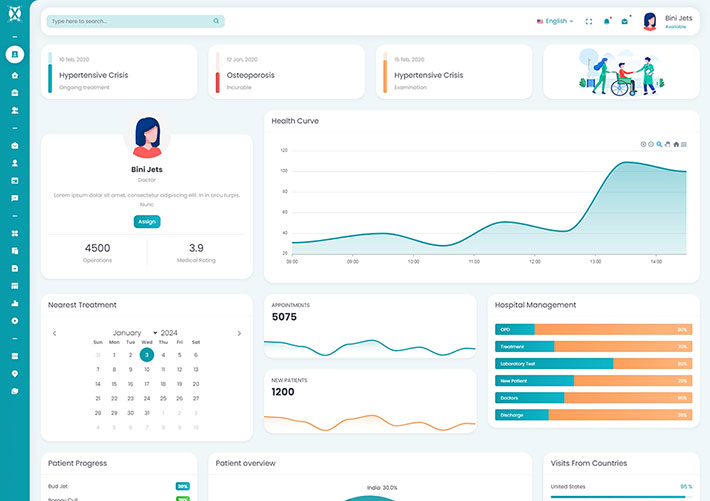The width and height of the screenshot is (710, 501).
Task: Expand the January month selector
Action: (x=135, y=333)
